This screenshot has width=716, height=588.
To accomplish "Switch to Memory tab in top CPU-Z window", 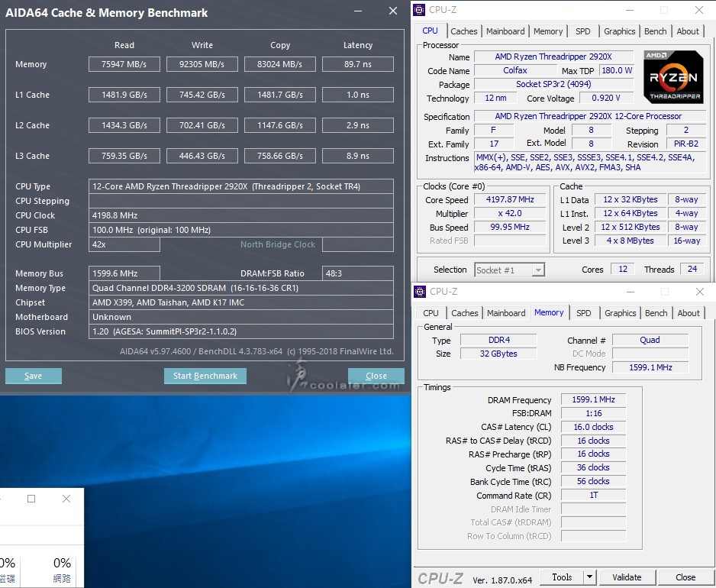I will 548,31.
